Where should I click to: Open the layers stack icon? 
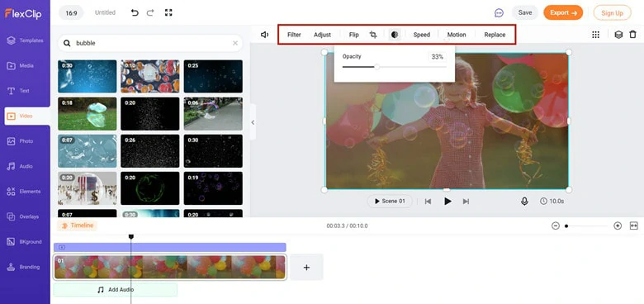tap(618, 35)
